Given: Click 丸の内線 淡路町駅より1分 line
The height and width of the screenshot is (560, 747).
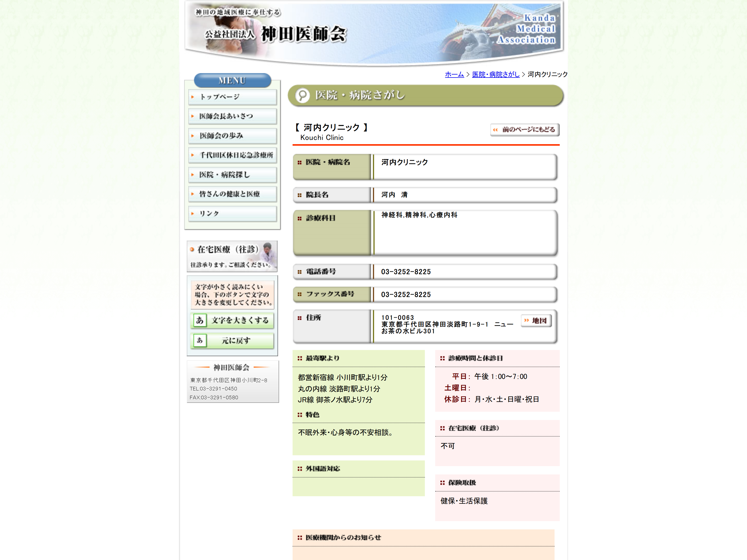Looking at the screenshot, I should tap(339, 389).
